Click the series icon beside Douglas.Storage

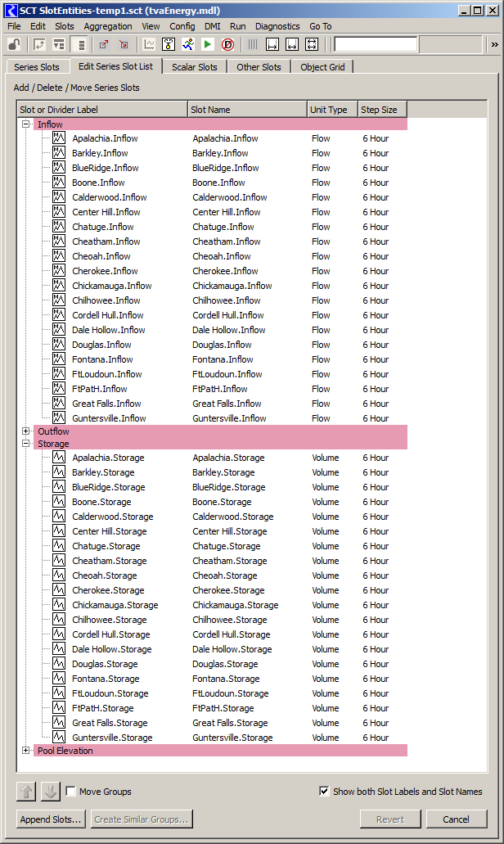pyautogui.click(x=59, y=664)
